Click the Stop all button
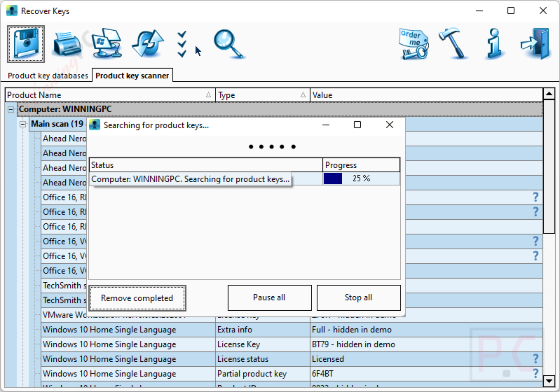 click(358, 298)
